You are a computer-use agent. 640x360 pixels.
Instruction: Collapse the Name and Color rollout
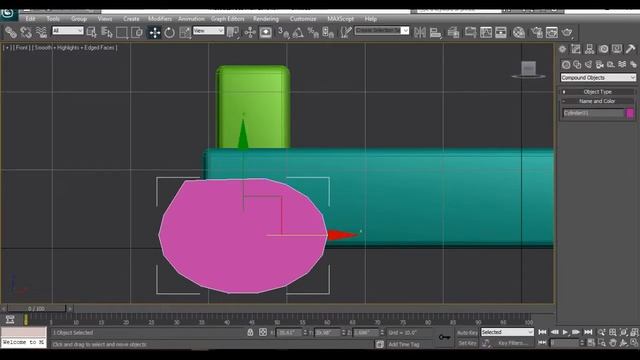pyautogui.click(x=598, y=101)
